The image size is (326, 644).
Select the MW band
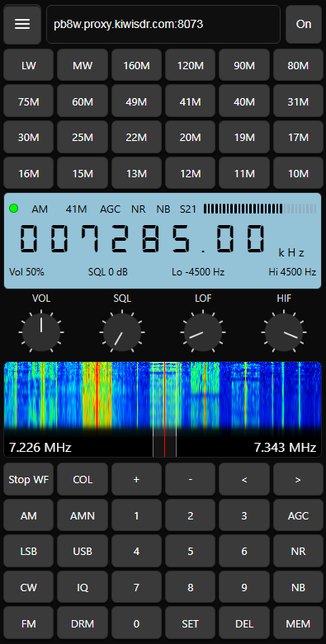pos(83,66)
